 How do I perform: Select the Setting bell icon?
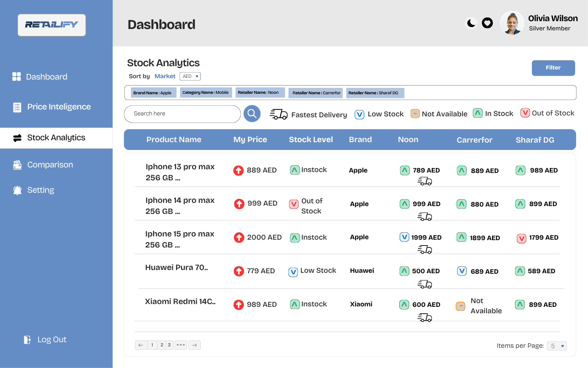tap(16, 190)
